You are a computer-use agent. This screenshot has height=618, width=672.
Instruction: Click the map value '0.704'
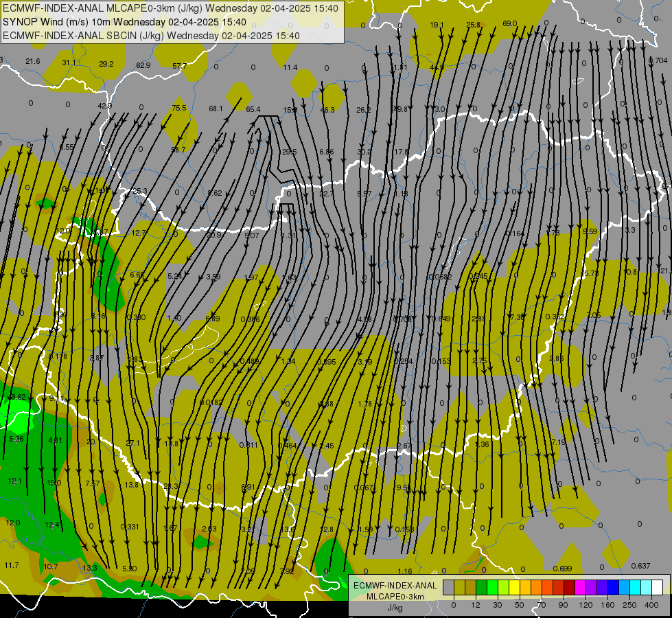pos(658,60)
